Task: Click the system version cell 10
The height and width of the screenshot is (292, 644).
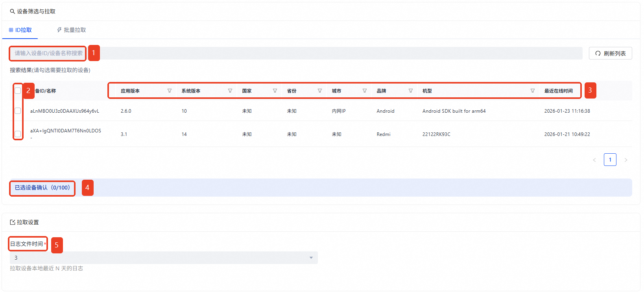Action: 184,111
